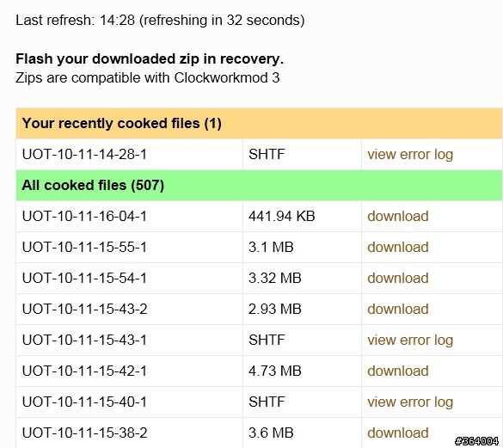Download the 3.1 MB UOT-10-11-15-55-1 zip
Screen dimensions: 503x448
(398, 247)
